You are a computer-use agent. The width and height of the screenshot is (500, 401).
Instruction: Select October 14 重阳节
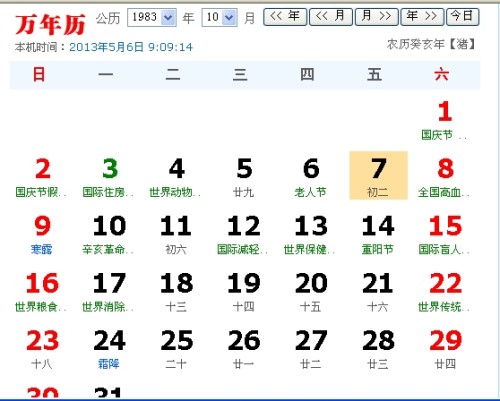pos(378,235)
